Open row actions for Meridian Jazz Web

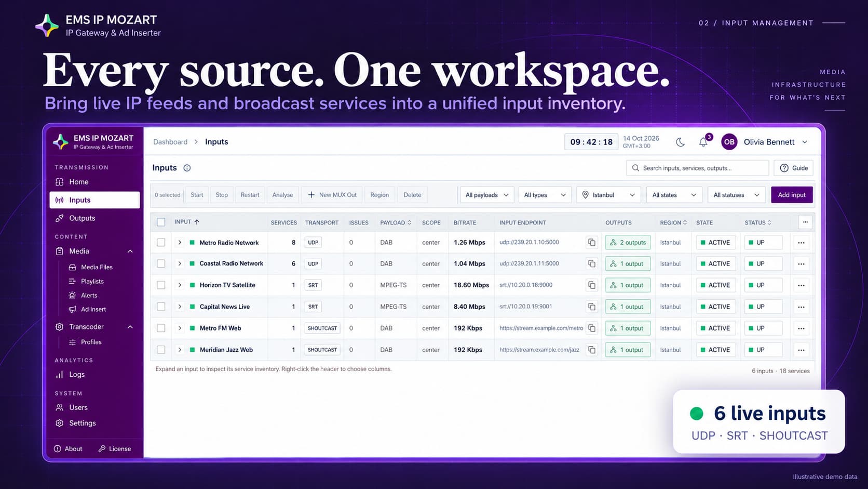point(801,350)
